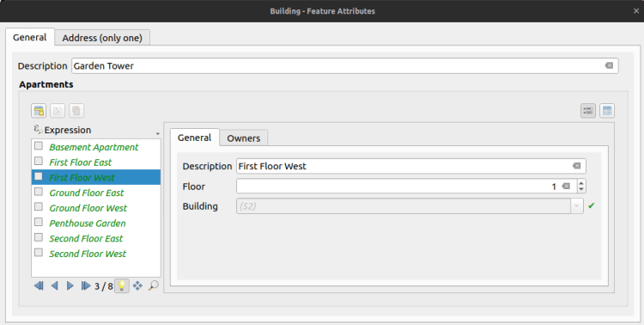This screenshot has width=644, height=325.
Task: Increase the Floor value
Action: click(581, 182)
